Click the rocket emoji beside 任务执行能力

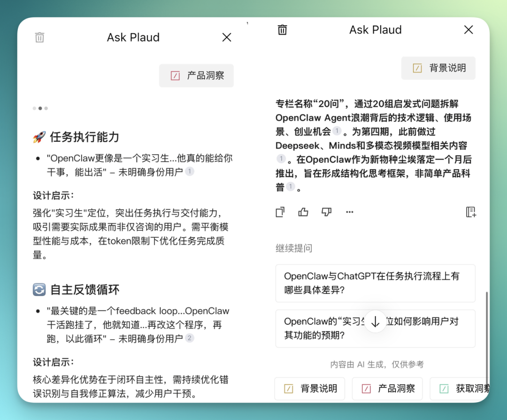39,137
